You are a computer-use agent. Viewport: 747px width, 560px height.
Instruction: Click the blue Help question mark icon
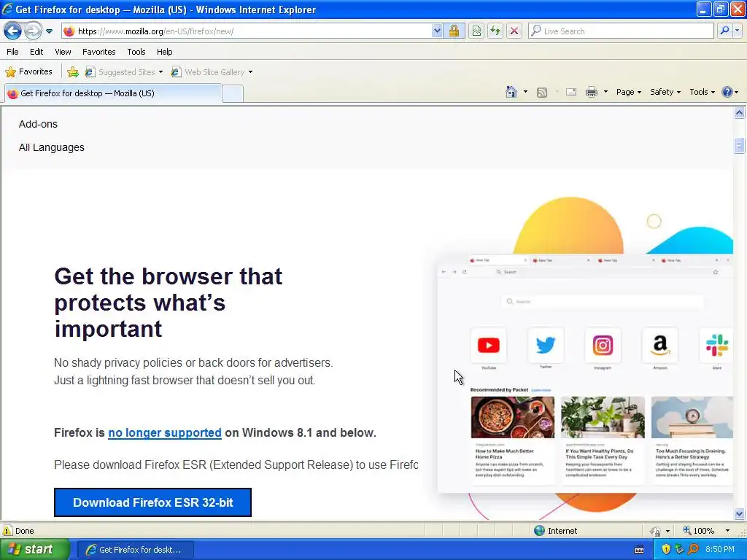point(727,92)
